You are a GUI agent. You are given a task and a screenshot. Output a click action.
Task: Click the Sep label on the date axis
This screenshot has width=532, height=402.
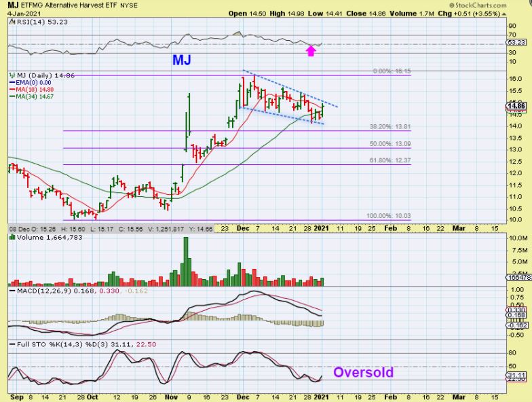16,397
